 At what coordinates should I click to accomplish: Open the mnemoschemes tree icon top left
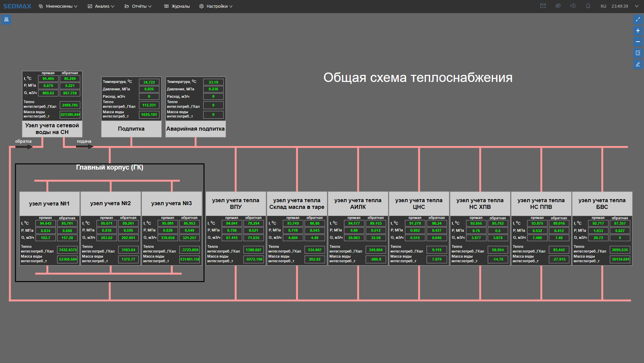click(6, 19)
